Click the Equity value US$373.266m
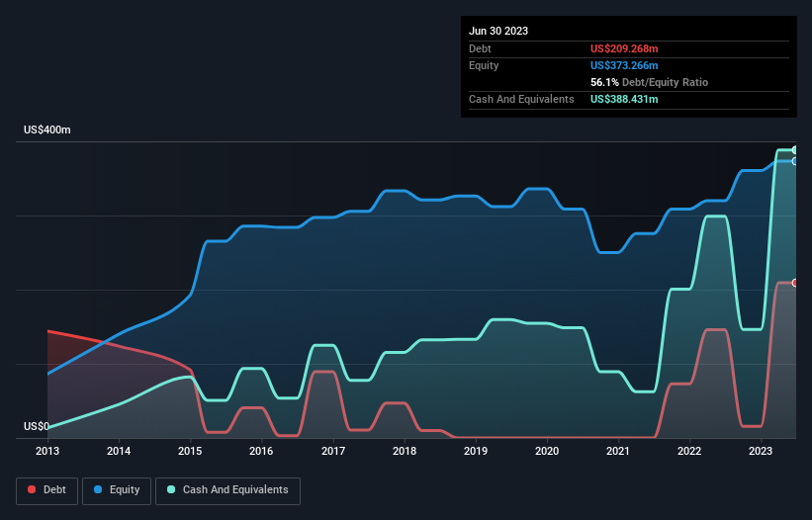This screenshot has height=520, width=812. [x=624, y=65]
